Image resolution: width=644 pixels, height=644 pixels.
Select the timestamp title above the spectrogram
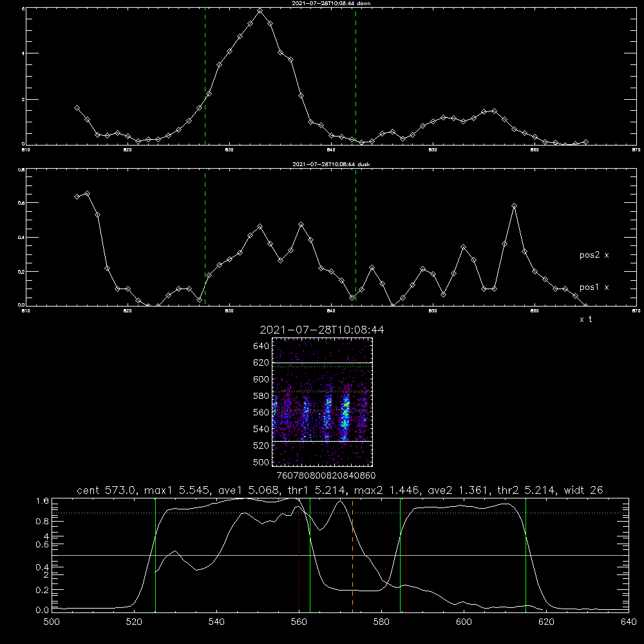[322, 330]
